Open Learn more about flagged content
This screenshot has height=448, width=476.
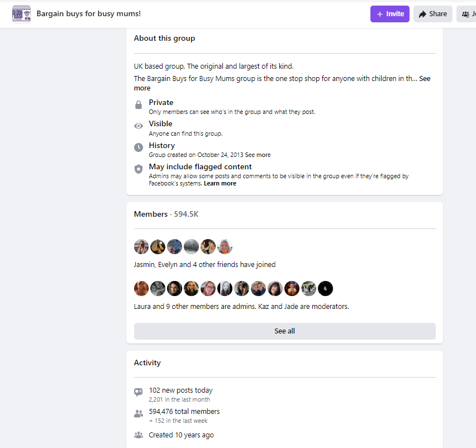point(220,183)
